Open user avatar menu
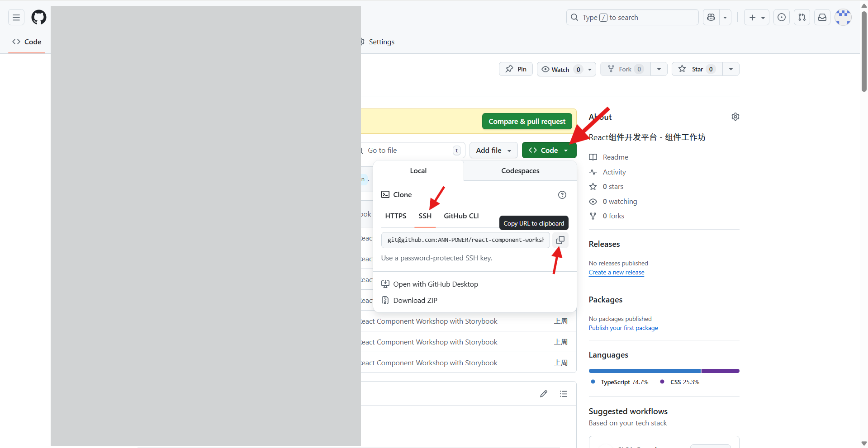This screenshot has height=448, width=868. point(843,18)
